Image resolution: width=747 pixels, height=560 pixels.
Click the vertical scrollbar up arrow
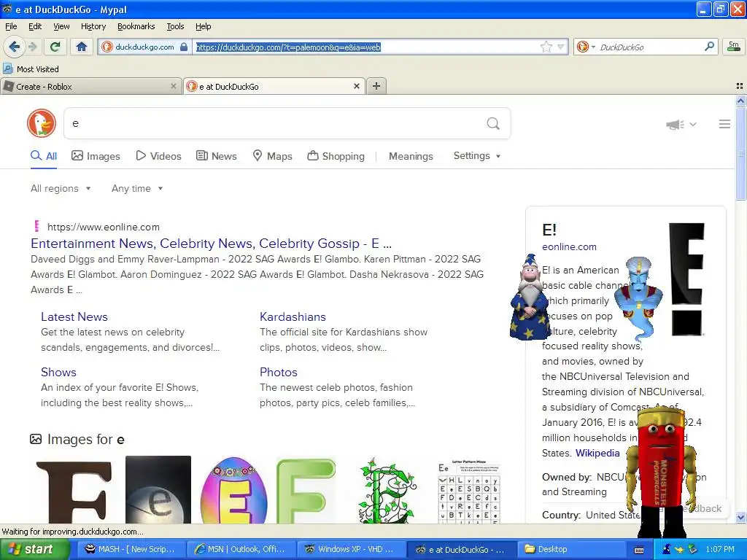(x=740, y=101)
